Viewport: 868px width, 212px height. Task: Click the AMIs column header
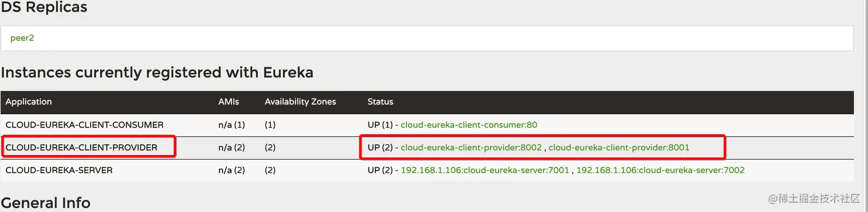[x=228, y=102]
